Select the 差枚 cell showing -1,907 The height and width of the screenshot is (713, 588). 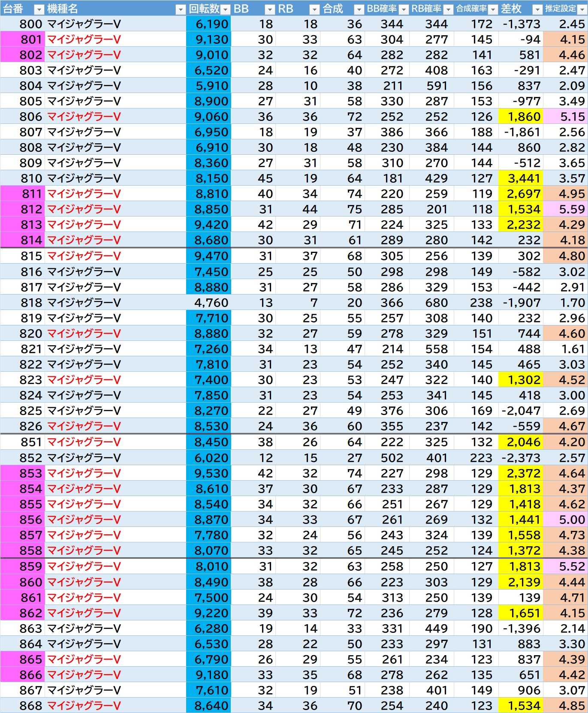(x=521, y=303)
